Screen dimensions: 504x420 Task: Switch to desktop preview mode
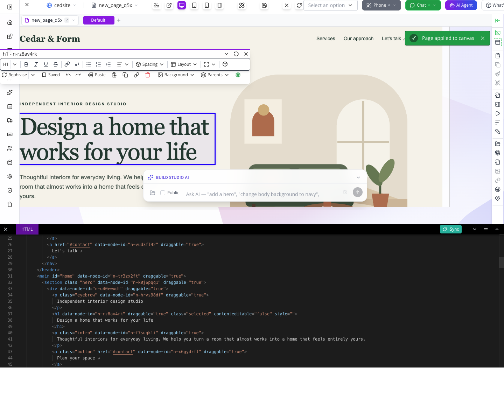coord(182,5)
